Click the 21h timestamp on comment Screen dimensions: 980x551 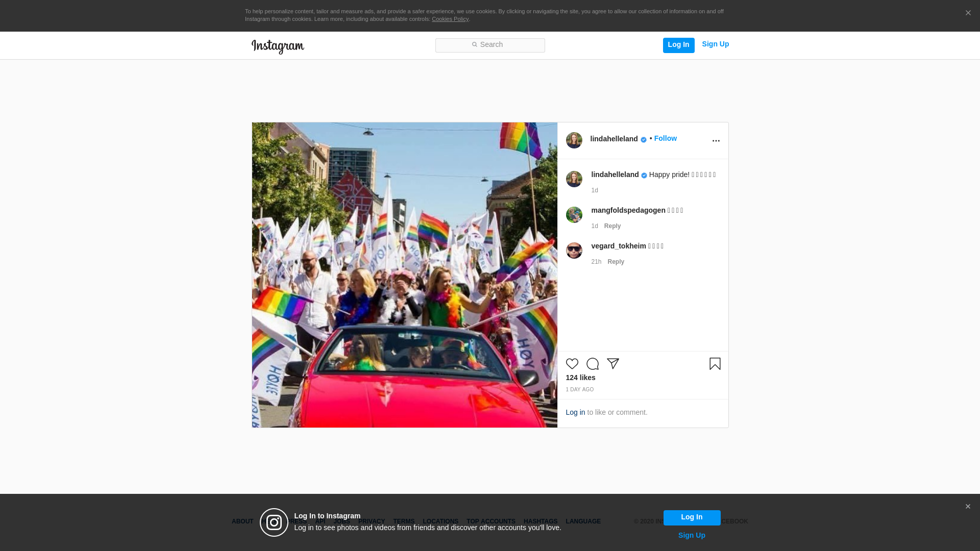click(x=596, y=262)
